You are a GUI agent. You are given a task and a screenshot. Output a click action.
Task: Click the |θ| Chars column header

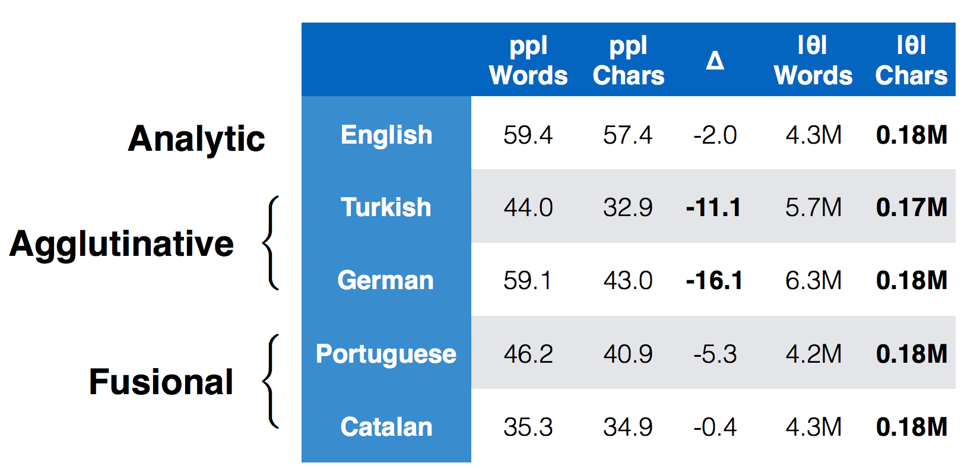click(x=911, y=61)
